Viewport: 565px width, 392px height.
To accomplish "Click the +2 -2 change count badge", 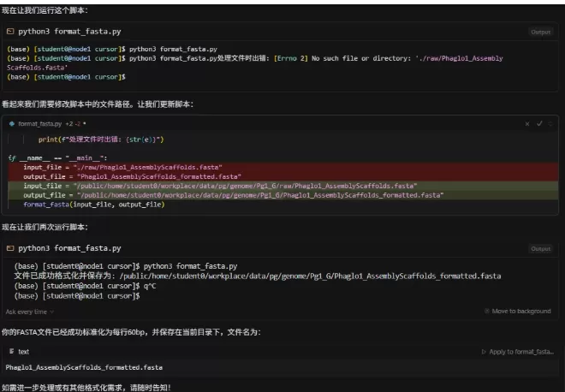I will click(74, 123).
